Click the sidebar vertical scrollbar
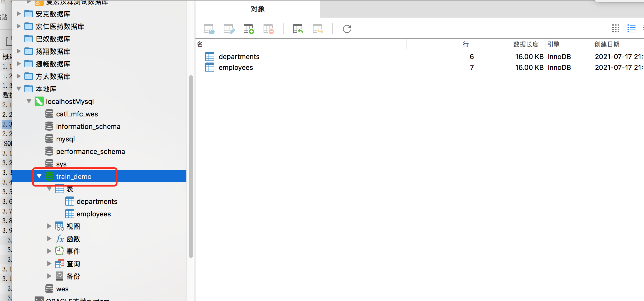Viewport: 644px width, 301px height. (x=191, y=166)
